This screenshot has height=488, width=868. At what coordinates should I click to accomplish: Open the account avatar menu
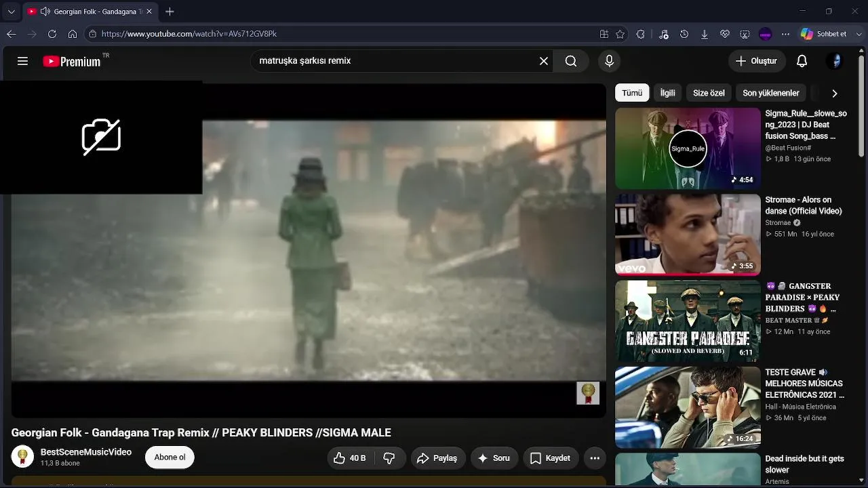click(835, 61)
